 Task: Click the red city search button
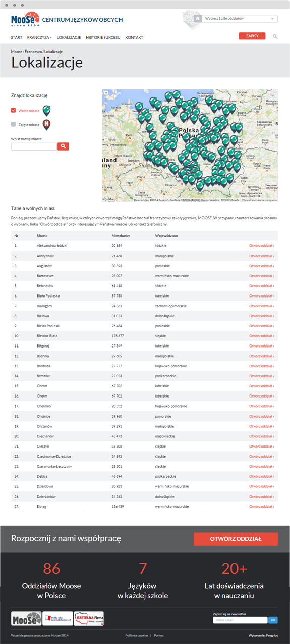(63, 146)
